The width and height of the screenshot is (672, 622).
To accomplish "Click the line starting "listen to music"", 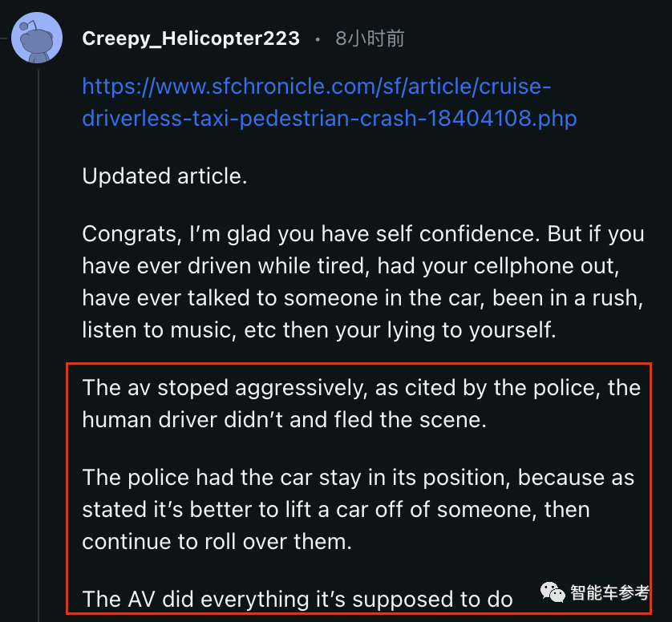I will click(319, 330).
